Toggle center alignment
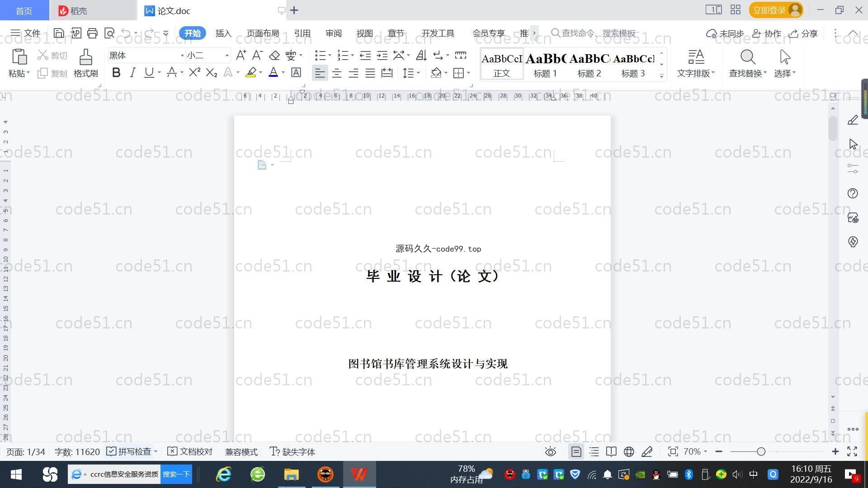Viewport: 868px width, 488px height. pos(336,73)
